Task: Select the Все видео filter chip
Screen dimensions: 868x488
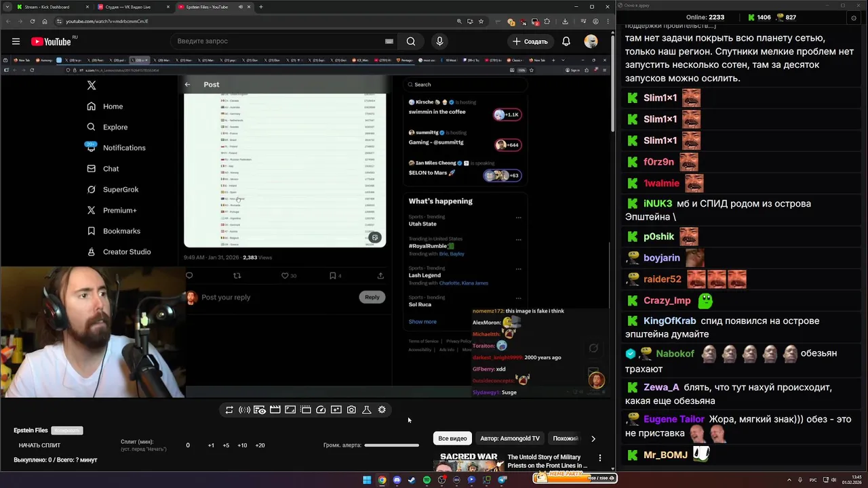Action: coord(452,439)
